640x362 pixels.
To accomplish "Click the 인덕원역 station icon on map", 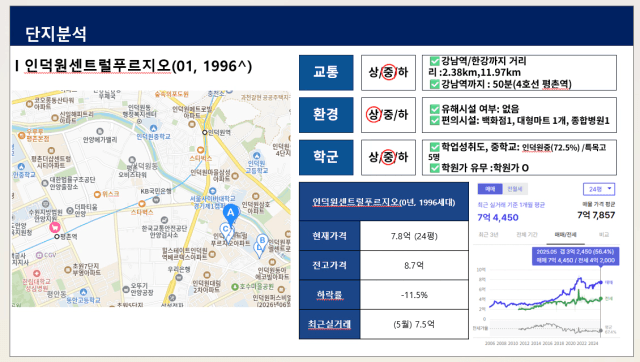I will [x=204, y=132].
